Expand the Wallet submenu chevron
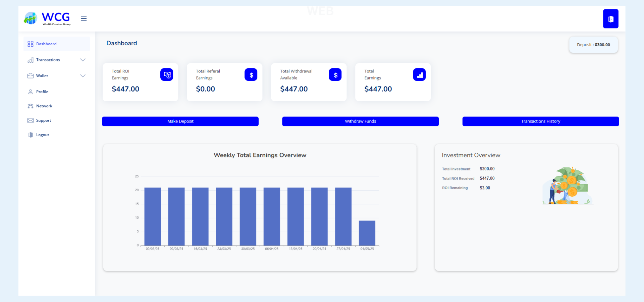The width and height of the screenshot is (644, 302). (x=83, y=76)
